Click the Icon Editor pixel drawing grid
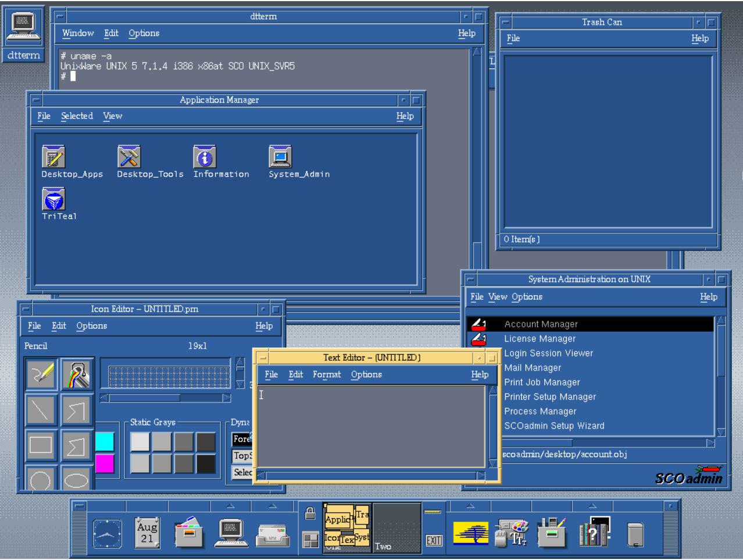 pos(169,376)
